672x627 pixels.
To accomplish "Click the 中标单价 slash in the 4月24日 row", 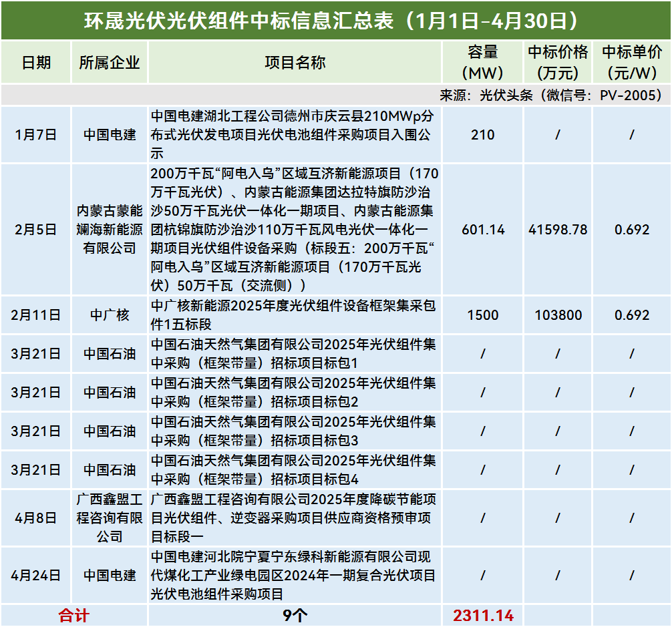I will 632,575.
